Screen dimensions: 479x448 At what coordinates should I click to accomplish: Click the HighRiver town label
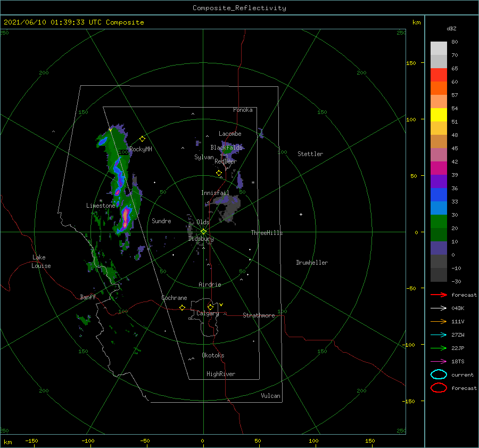(x=220, y=374)
